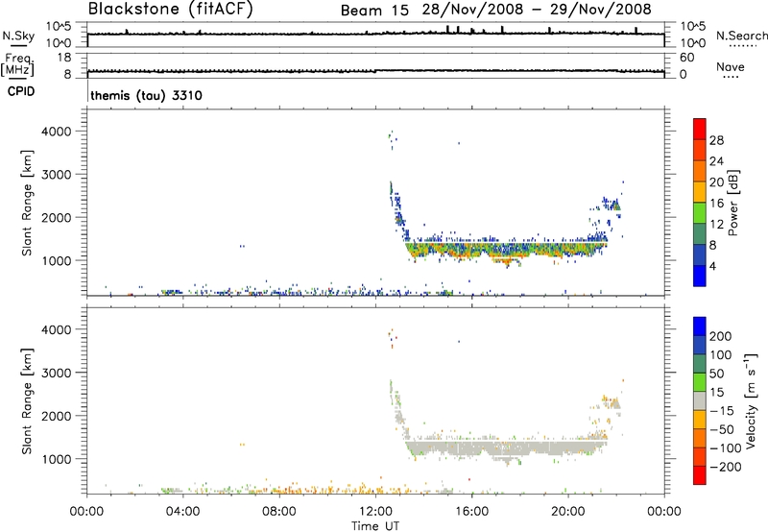
Task: Click the "Velocity [m s⁻¹]" colorbar title
Action: click(x=751, y=400)
